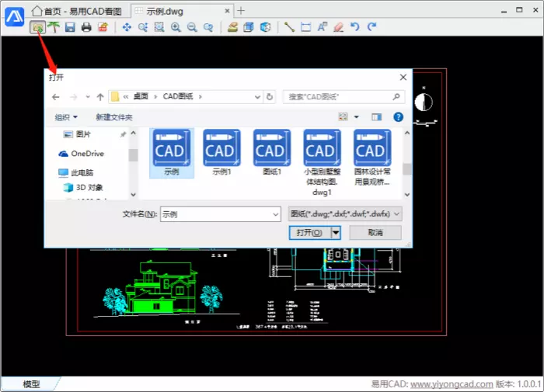Click the 文件名 input field

pos(219,213)
